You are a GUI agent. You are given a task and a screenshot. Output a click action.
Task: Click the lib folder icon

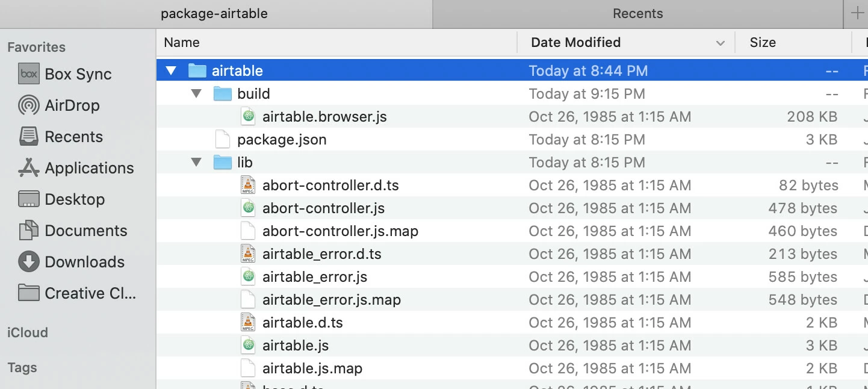pos(223,163)
